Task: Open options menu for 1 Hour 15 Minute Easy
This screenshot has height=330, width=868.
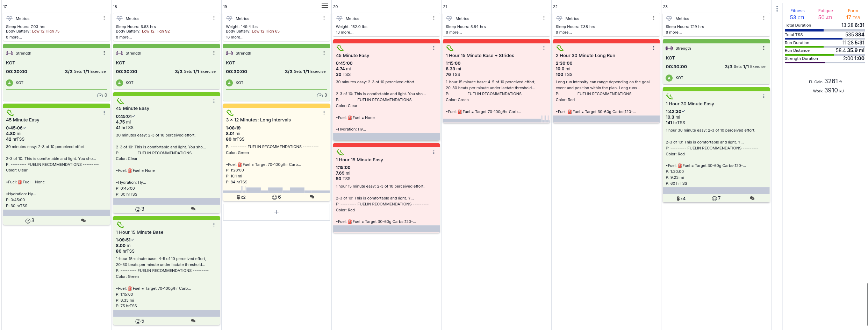Action: click(433, 152)
